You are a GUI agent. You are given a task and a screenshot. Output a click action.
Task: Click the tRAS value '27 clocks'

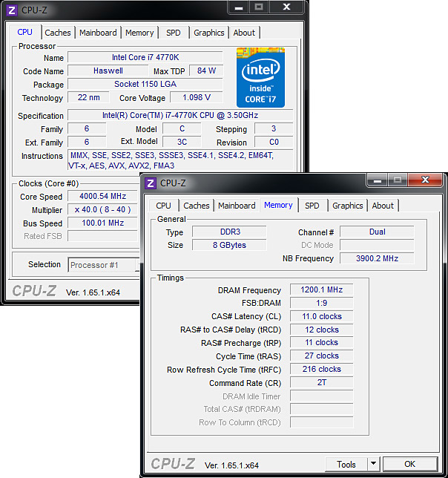pyautogui.click(x=322, y=356)
